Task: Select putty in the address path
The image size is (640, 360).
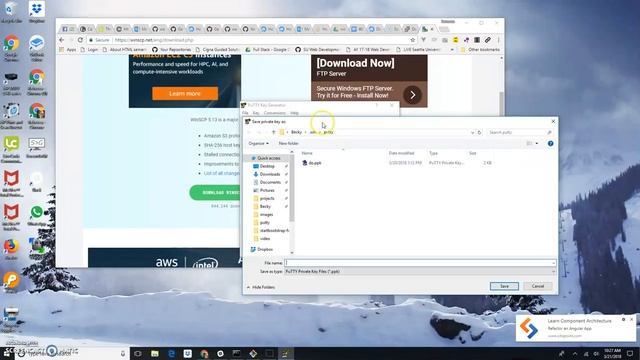Action: [329, 132]
